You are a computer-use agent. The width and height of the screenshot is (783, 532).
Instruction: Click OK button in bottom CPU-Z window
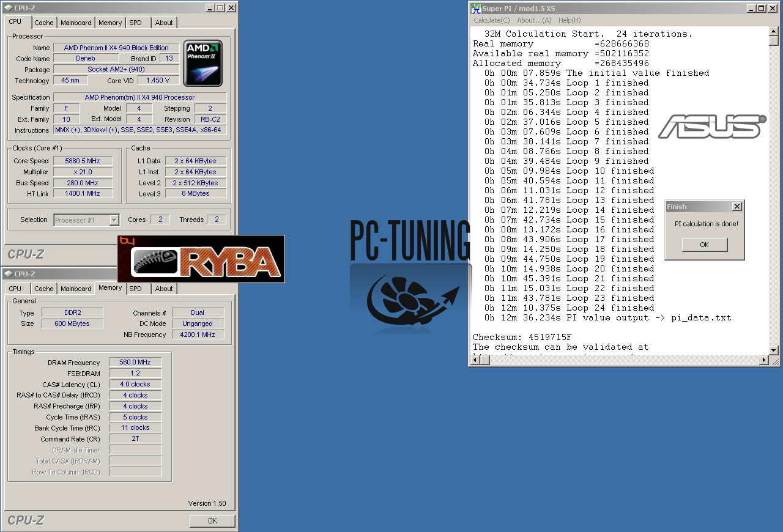(x=212, y=521)
